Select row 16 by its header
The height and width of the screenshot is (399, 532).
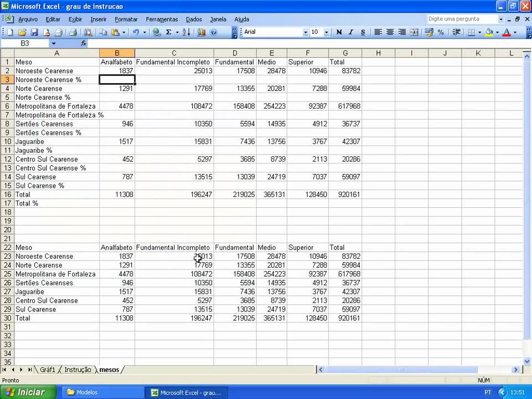[7, 195]
